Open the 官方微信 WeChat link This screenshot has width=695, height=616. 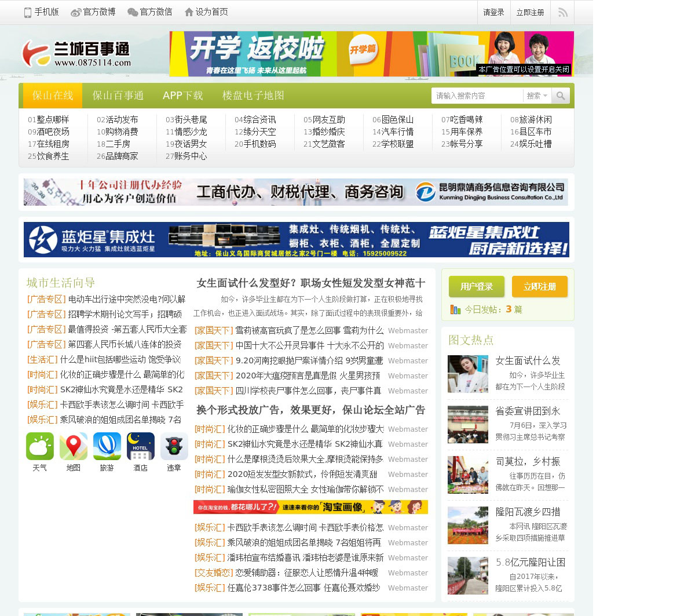149,12
